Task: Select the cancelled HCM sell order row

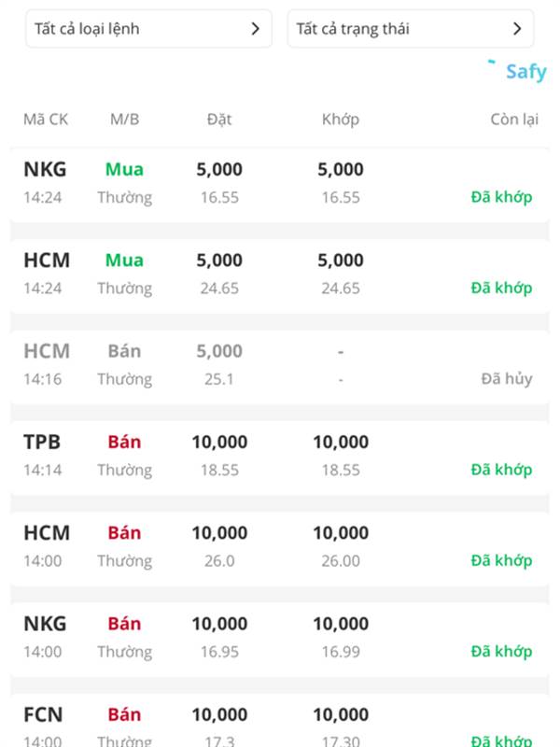Action: [279, 364]
